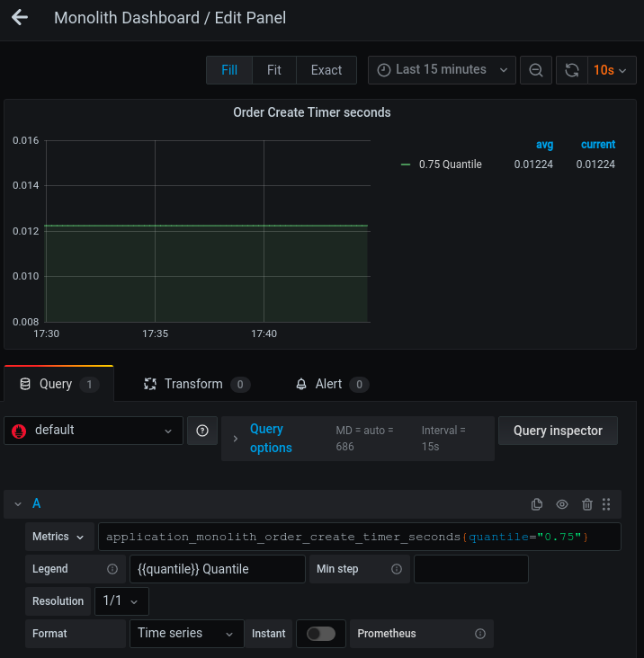644x658 pixels.
Task: Open the Time series format dropdown
Action: 186,634
